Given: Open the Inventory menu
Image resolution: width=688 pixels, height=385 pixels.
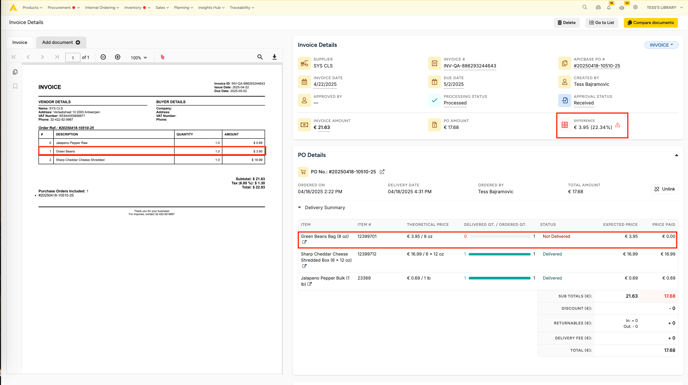Looking at the screenshot, I should pos(137,8).
